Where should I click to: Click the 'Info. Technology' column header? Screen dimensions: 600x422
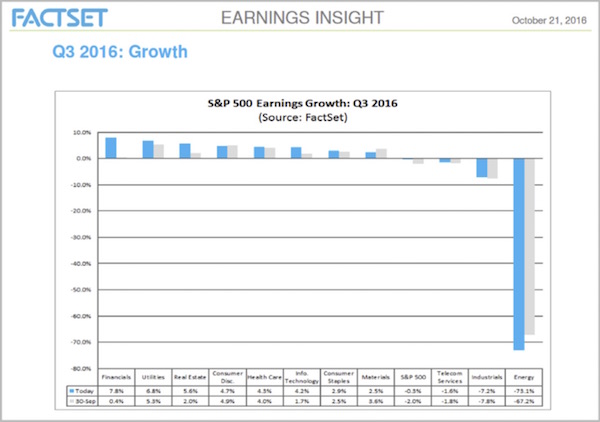(302, 377)
